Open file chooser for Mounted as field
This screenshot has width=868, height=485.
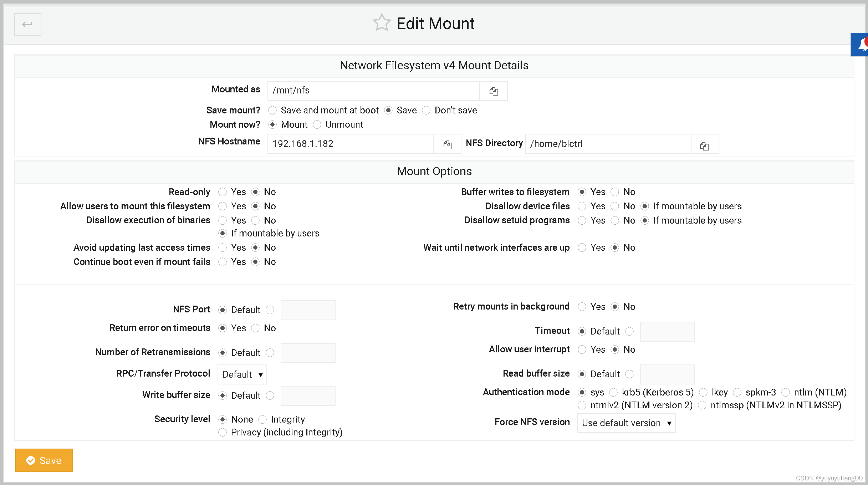pyautogui.click(x=494, y=91)
